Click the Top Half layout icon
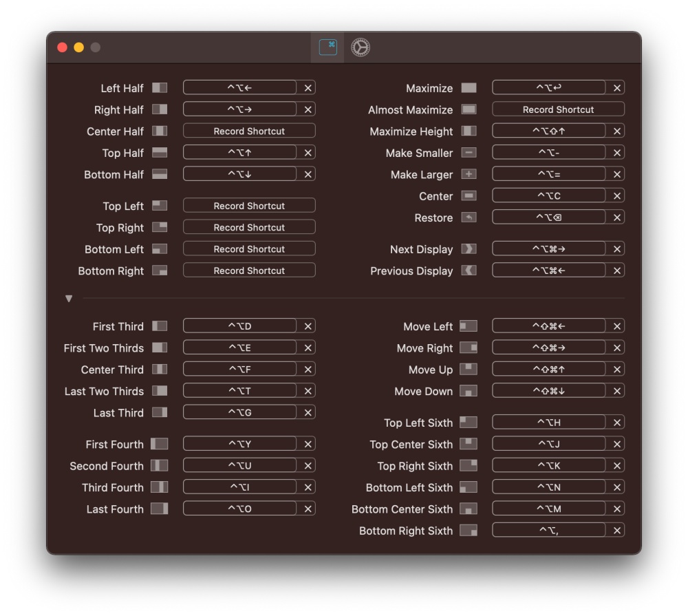This screenshot has height=616, width=688. [x=160, y=152]
